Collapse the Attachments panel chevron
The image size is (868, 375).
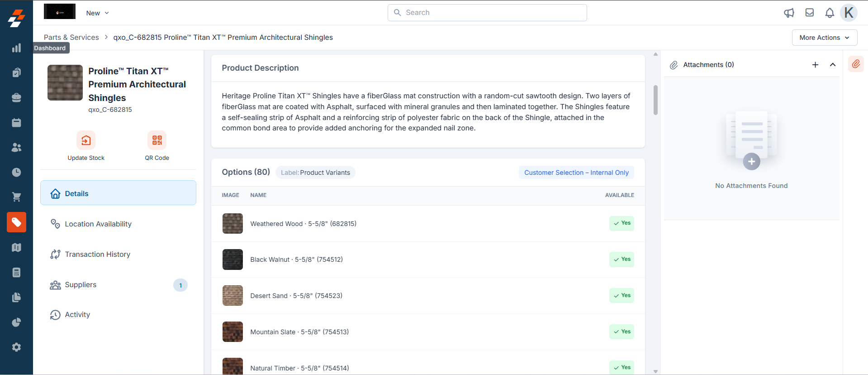pos(833,65)
